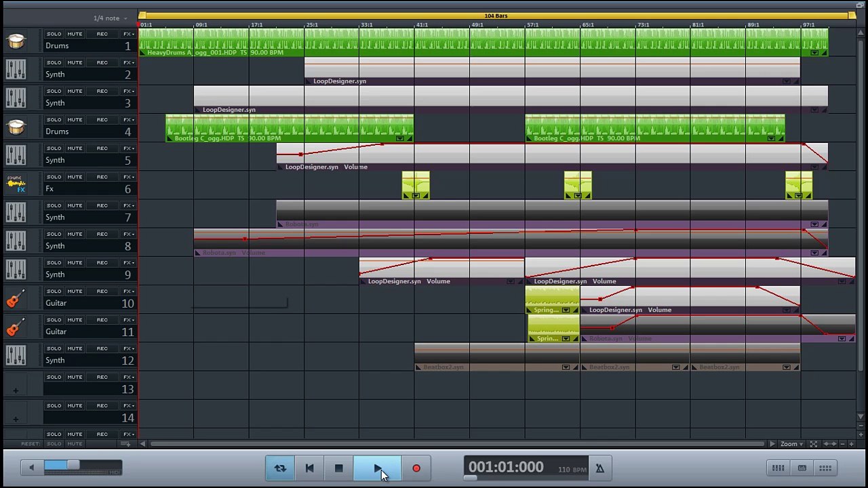Select the first Fx clip on track 6
The image size is (868, 488).
click(416, 185)
